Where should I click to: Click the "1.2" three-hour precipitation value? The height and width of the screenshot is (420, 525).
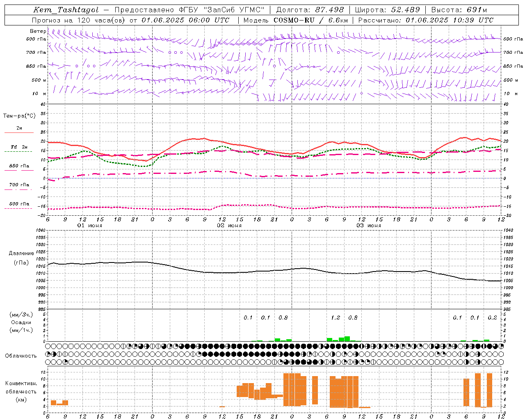tap(336, 318)
